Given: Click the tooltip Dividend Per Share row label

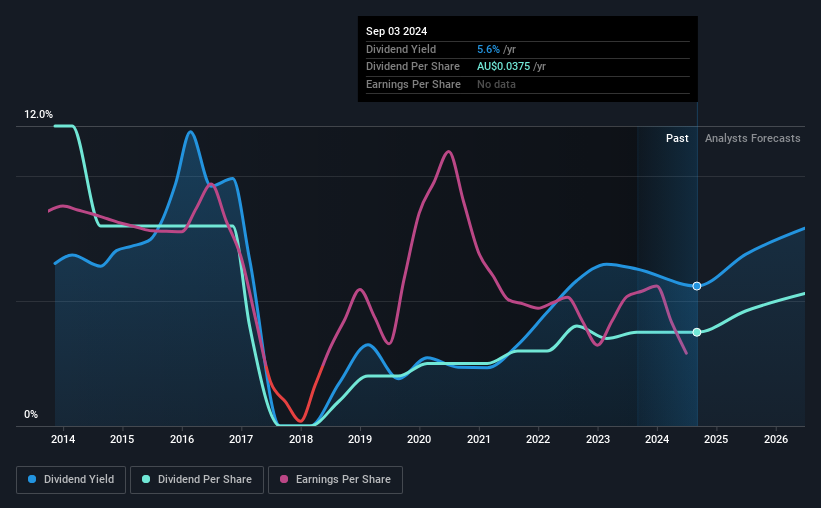Looking at the screenshot, I should pyautogui.click(x=413, y=67).
